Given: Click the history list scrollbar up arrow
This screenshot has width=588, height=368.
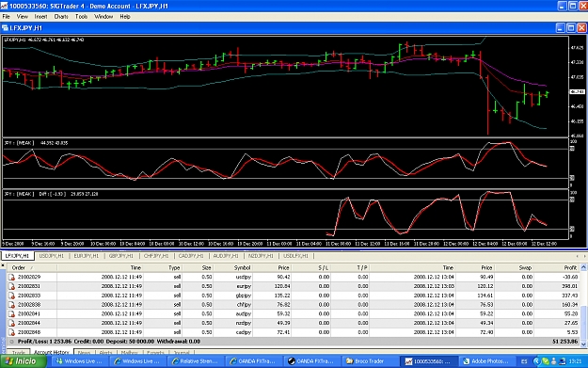Looking at the screenshot, I should click(583, 267).
